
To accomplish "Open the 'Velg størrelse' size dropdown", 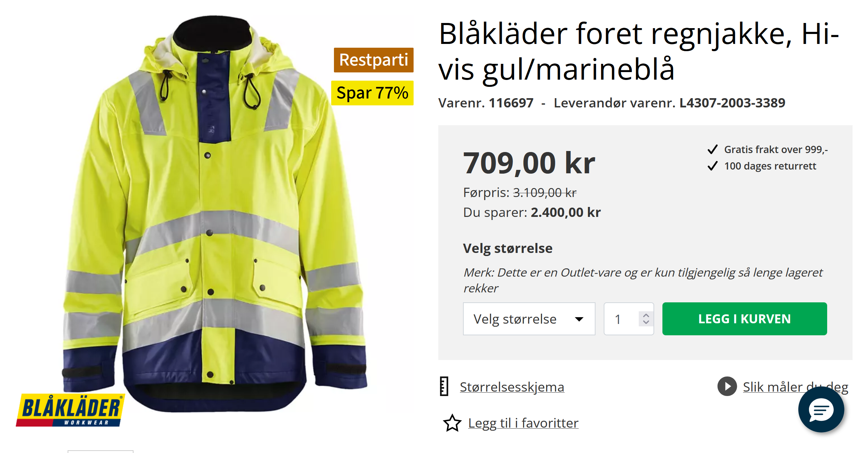I will (529, 319).
